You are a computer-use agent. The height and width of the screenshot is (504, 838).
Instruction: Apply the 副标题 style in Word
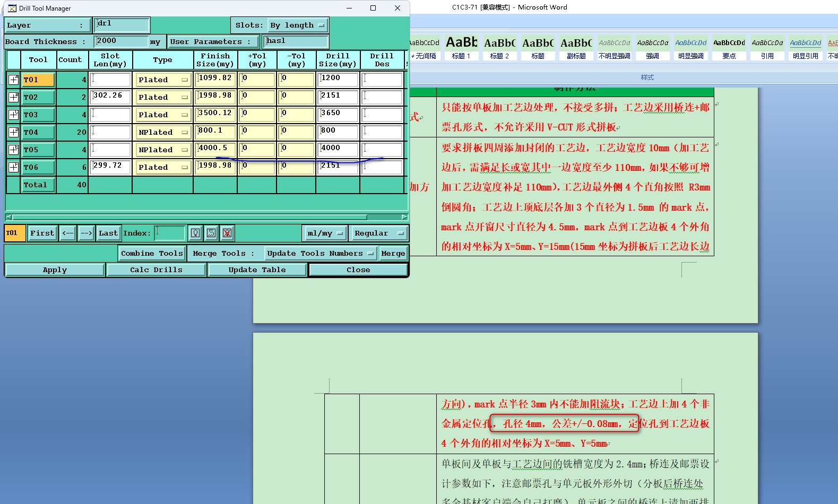point(576,48)
